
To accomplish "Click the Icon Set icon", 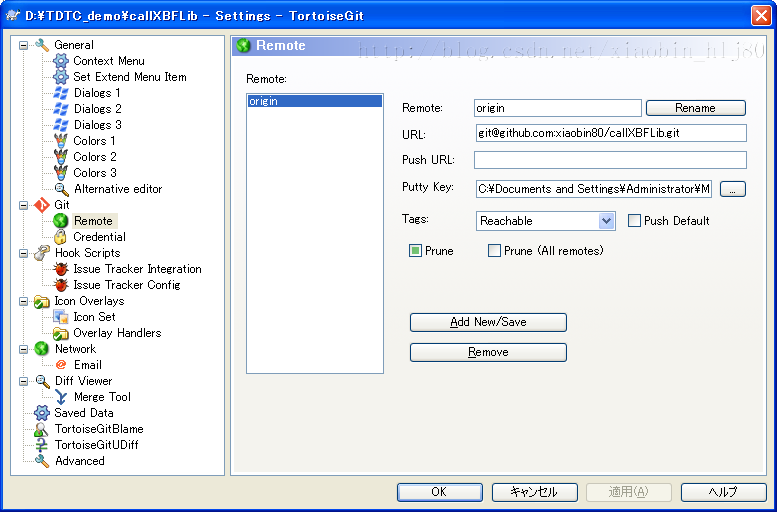I will click(x=60, y=317).
